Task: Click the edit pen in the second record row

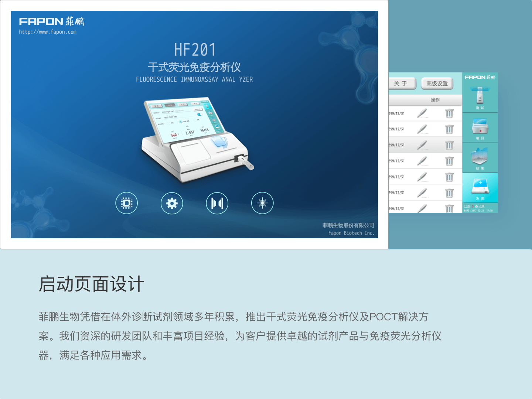Action: tap(422, 129)
